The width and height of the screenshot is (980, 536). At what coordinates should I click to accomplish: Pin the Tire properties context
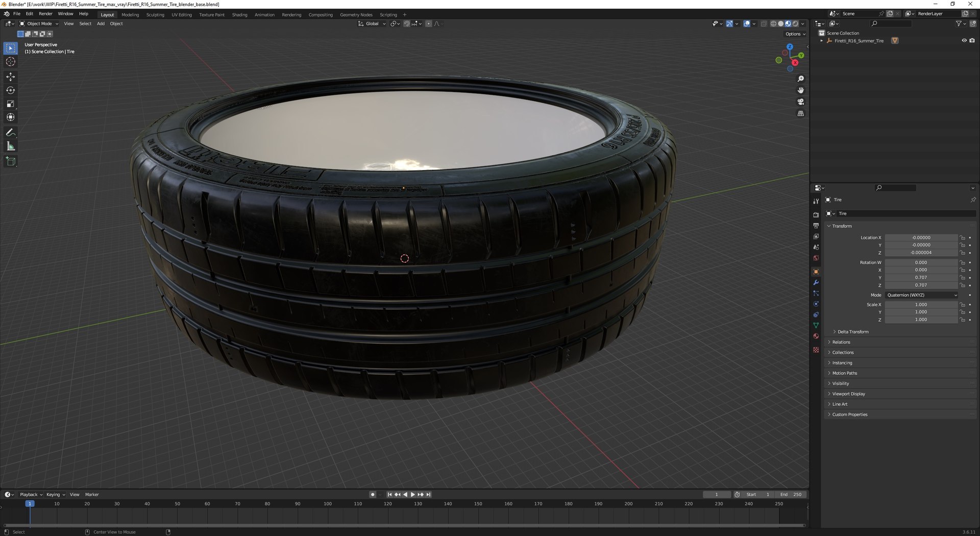tap(973, 200)
